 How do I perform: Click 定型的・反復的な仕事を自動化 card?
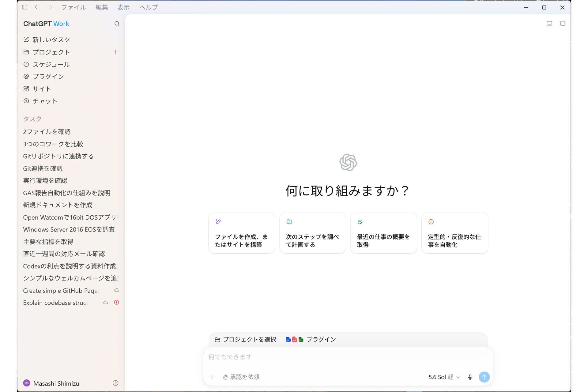pyautogui.click(x=455, y=233)
